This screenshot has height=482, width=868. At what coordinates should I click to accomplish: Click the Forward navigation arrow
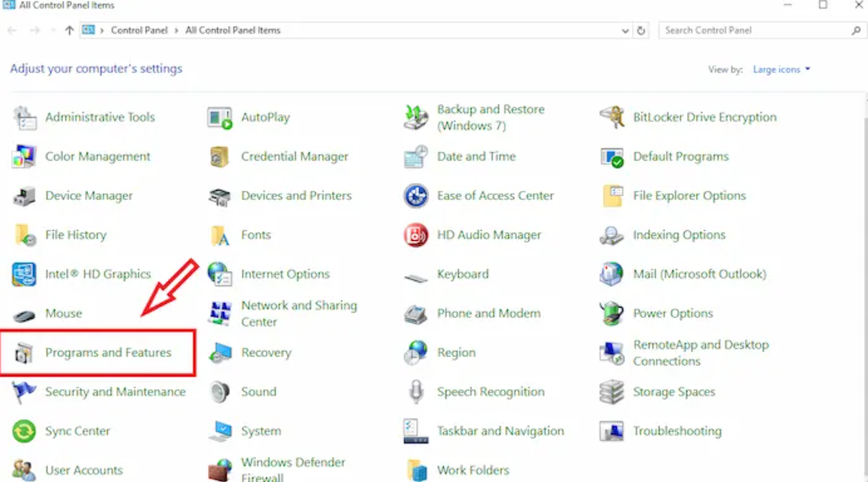(x=34, y=30)
